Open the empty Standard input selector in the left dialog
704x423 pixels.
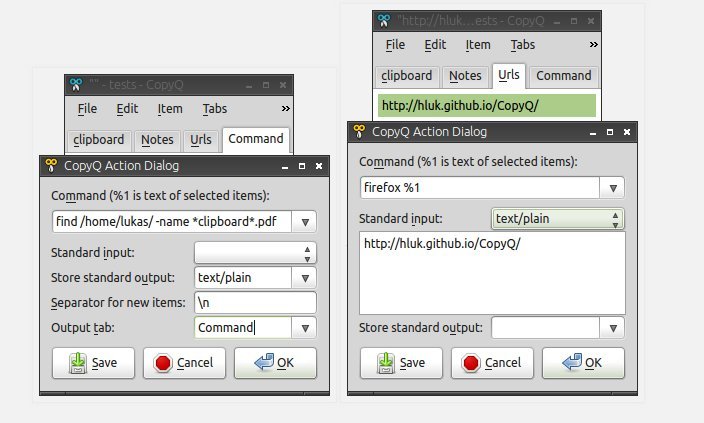click(x=307, y=252)
